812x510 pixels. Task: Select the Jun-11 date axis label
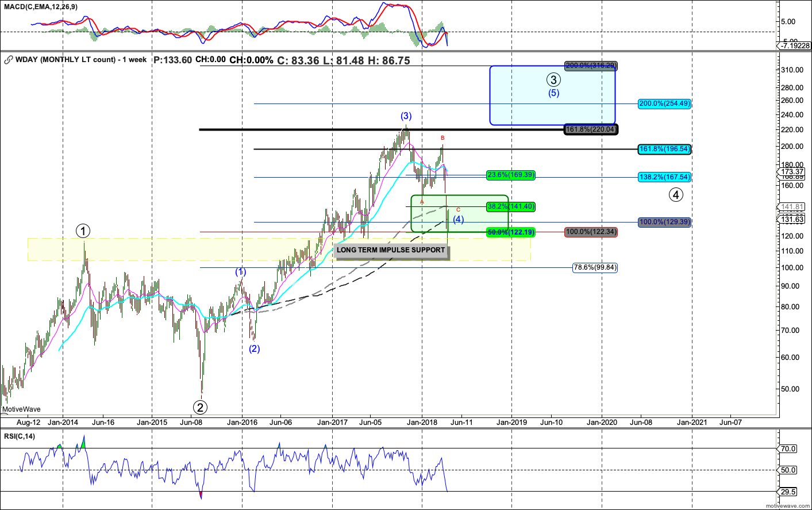pyautogui.click(x=461, y=422)
